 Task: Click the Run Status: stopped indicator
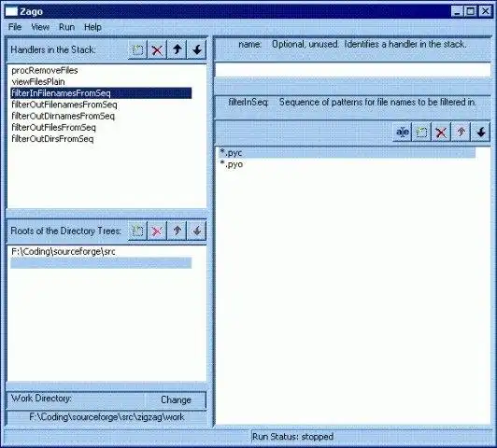pos(292,437)
